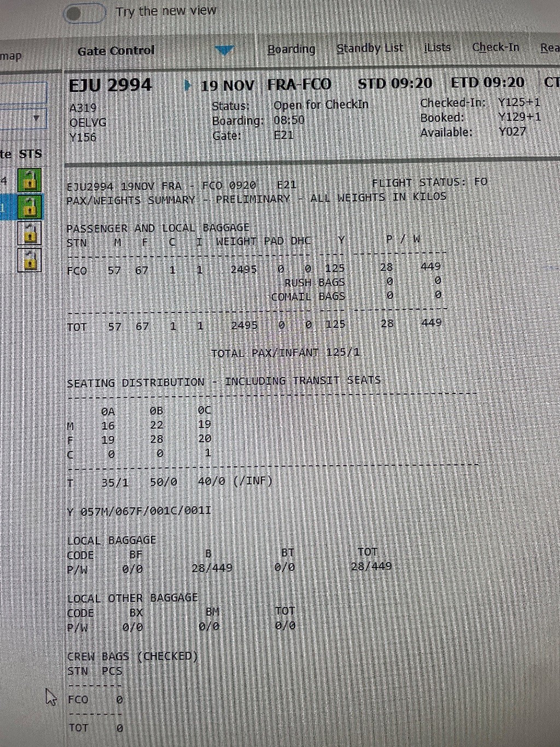Click the bottom padlock icon in STS column
Viewport: 560px width, 747px height.
[x=30, y=260]
